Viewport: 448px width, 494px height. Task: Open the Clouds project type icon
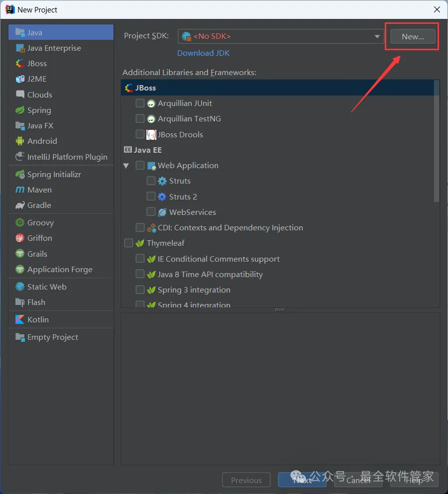tap(20, 95)
